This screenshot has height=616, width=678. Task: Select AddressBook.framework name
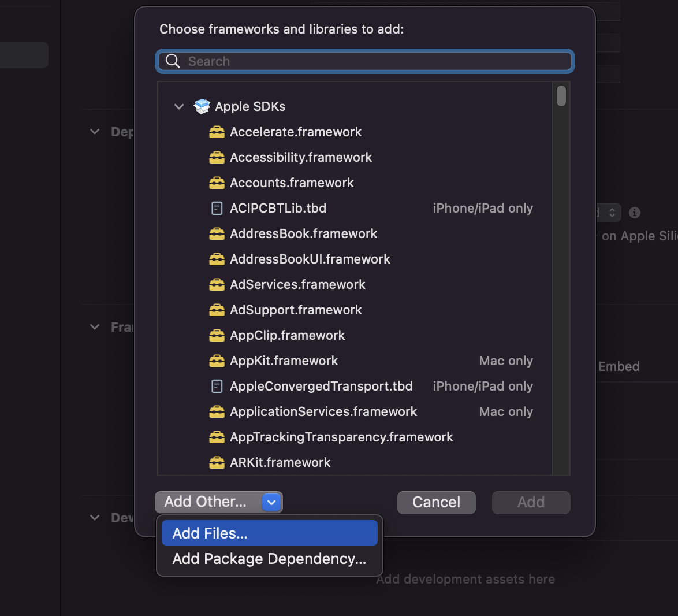pyautogui.click(x=304, y=234)
